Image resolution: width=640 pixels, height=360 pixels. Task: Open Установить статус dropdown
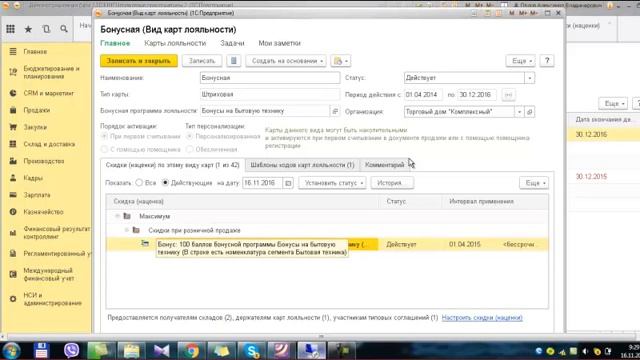pos(332,183)
